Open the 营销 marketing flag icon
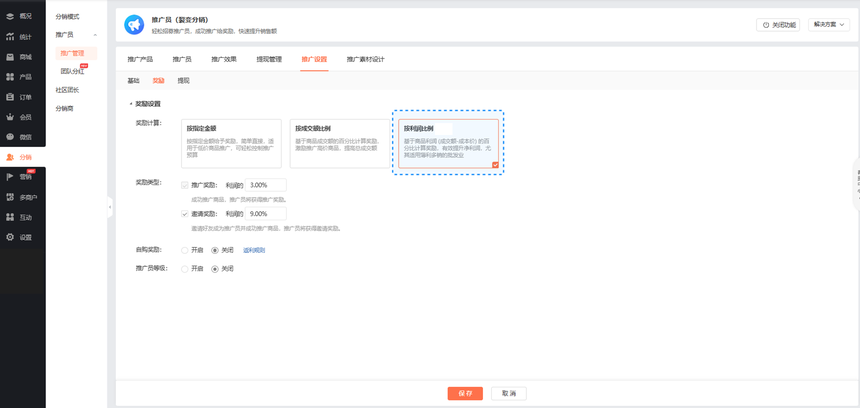The image size is (860, 408). point(10,177)
